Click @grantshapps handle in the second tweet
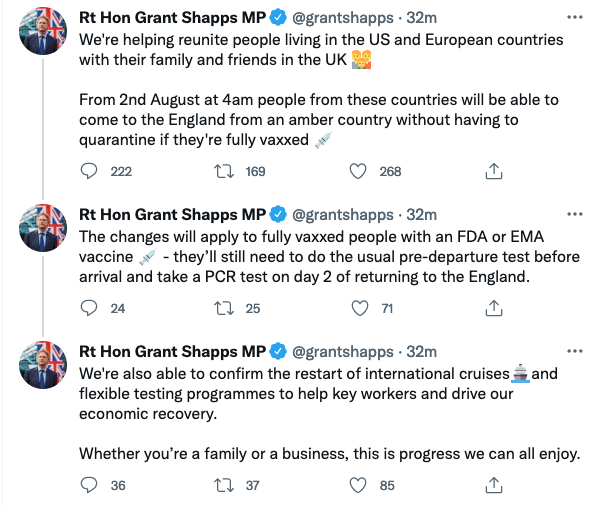The image size is (601, 506). 341,215
